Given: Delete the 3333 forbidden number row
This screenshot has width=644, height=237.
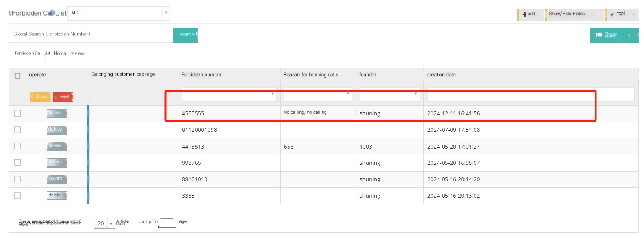Looking at the screenshot, I should [57, 196].
